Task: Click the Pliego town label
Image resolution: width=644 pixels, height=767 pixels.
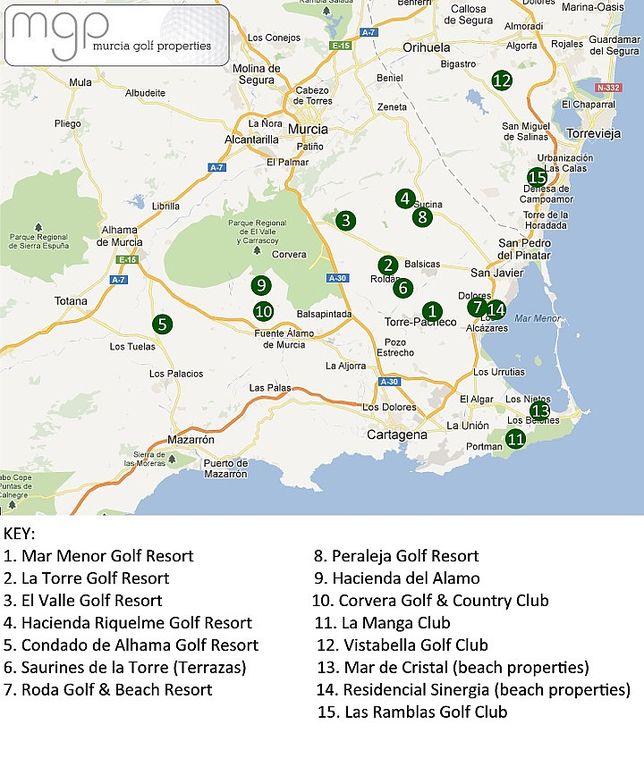Action: (67, 124)
